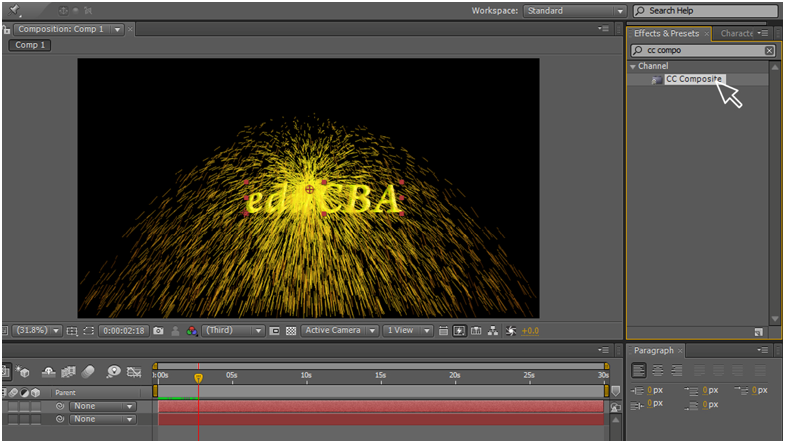Viewport: 785px width, 443px height.
Task: Click the first layer's parent pick whip
Action: (60, 406)
